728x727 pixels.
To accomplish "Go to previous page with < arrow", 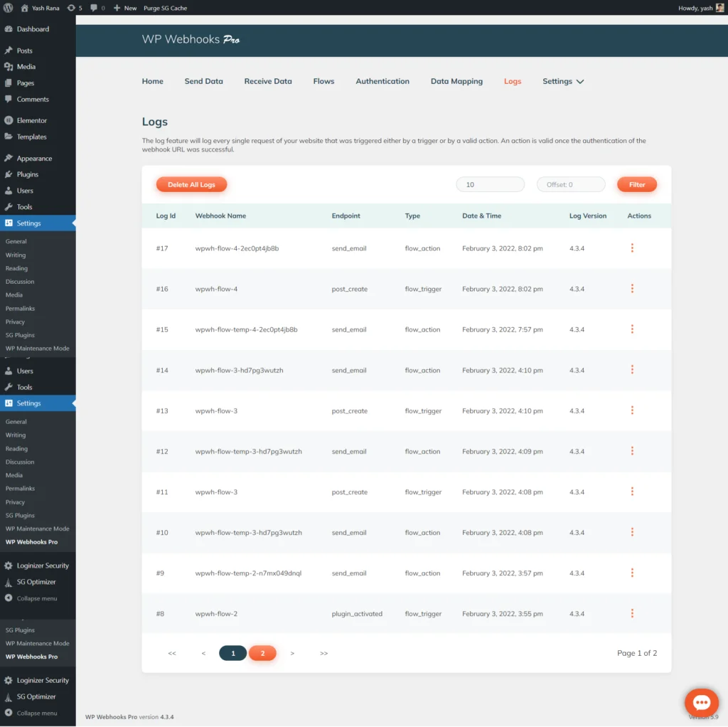I will [x=203, y=653].
